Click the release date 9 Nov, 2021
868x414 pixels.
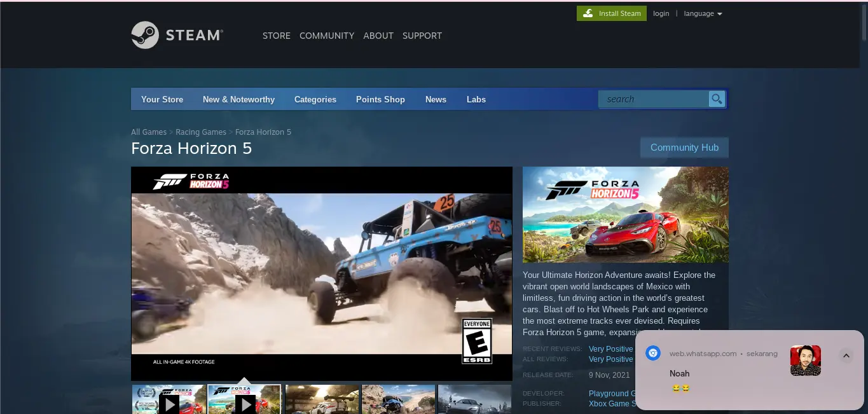click(x=609, y=375)
